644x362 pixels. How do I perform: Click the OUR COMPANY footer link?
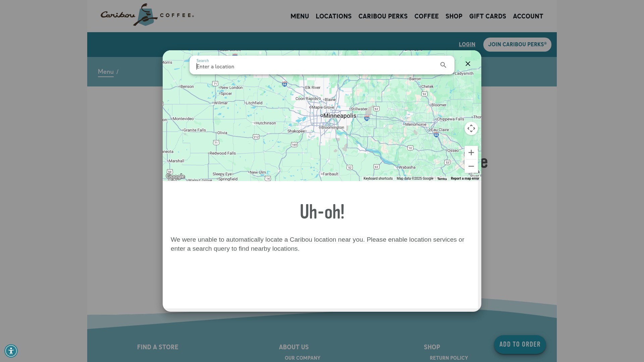[302, 358]
